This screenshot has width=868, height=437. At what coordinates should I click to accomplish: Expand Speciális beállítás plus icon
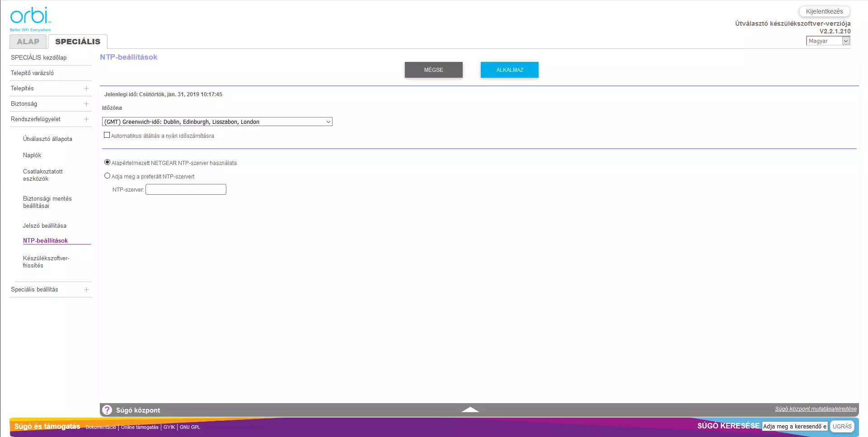(x=86, y=290)
